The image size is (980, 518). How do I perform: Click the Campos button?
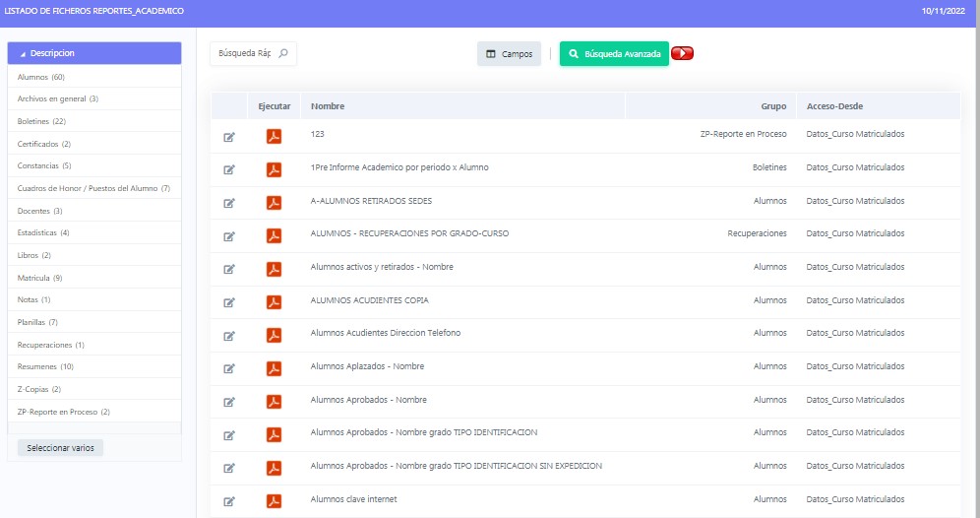509,54
